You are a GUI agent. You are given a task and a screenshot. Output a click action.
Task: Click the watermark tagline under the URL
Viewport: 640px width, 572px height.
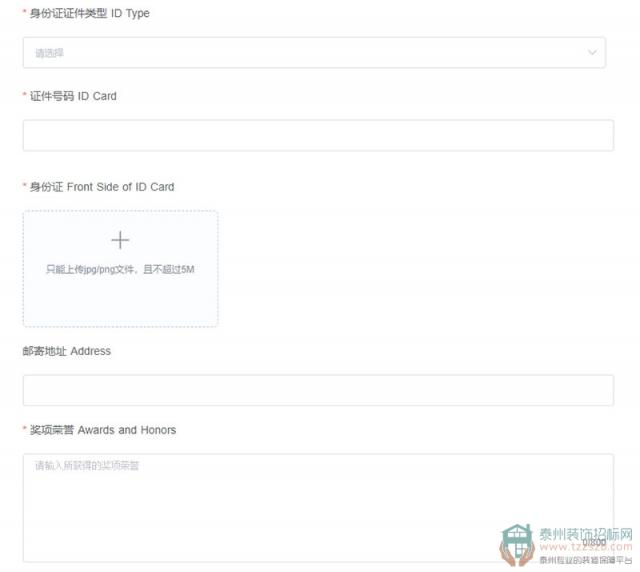point(586,560)
